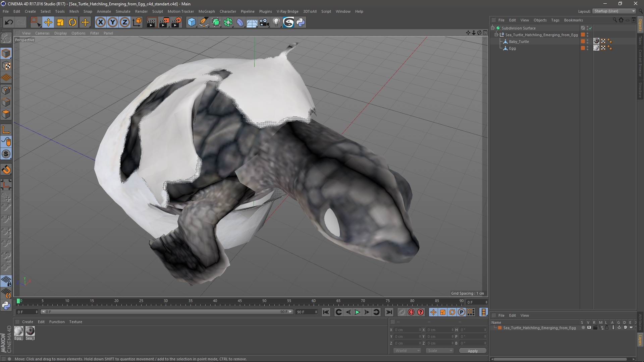The image size is (644, 362).
Task: Click the timeline range slider bar
Action: pyautogui.click(x=167, y=312)
